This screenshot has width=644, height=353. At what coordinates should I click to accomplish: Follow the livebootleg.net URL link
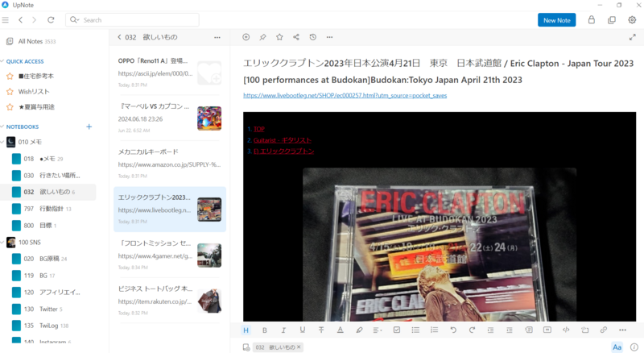pos(345,95)
